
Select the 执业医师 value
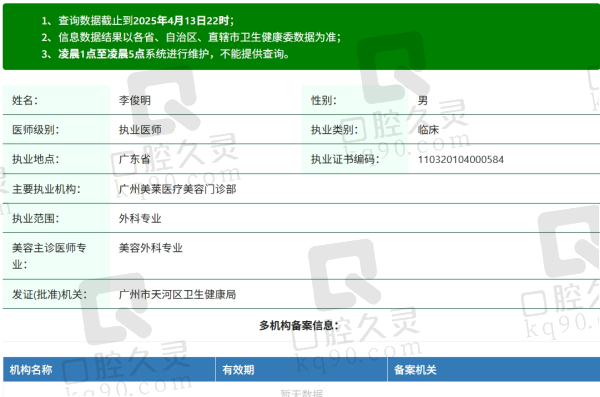(140, 130)
